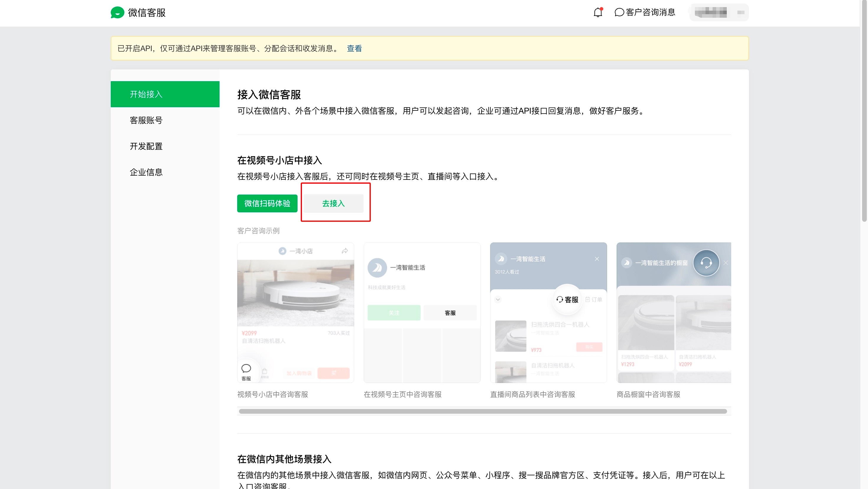Viewport: 868px width, 489px height.
Task: Click the round headset icon in showcase example
Action: (706, 263)
